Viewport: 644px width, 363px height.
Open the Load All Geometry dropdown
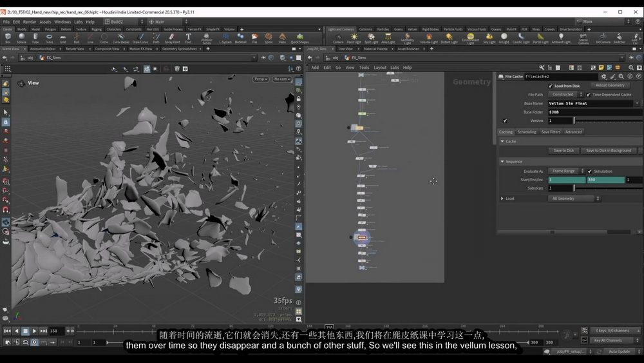tap(574, 199)
